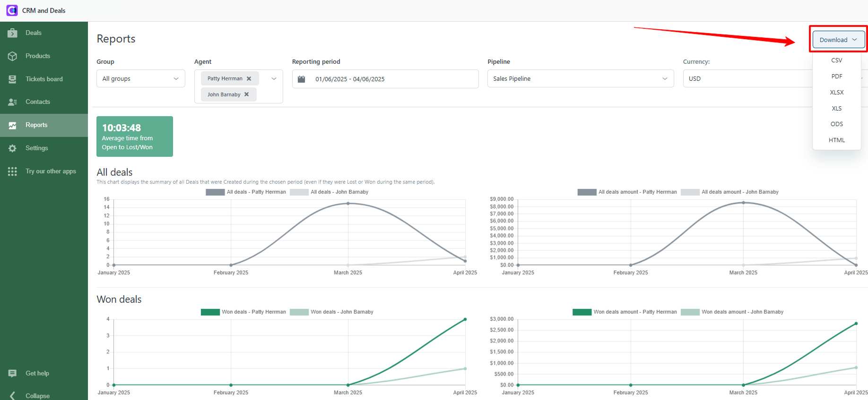Click the Get help chat icon

(x=13, y=374)
